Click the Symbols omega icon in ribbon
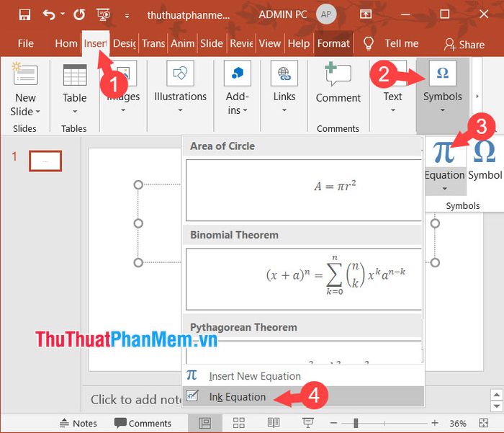This screenshot has width=504, height=433. (443, 73)
